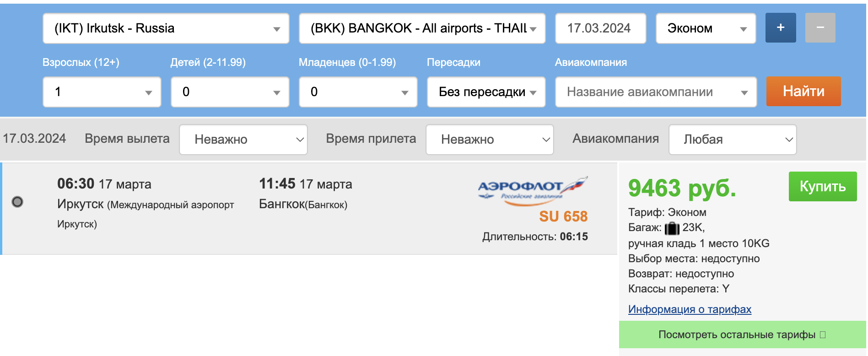This screenshot has width=868, height=356.
Task: Open the Bangkok destination dropdown
Action: click(422, 28)
